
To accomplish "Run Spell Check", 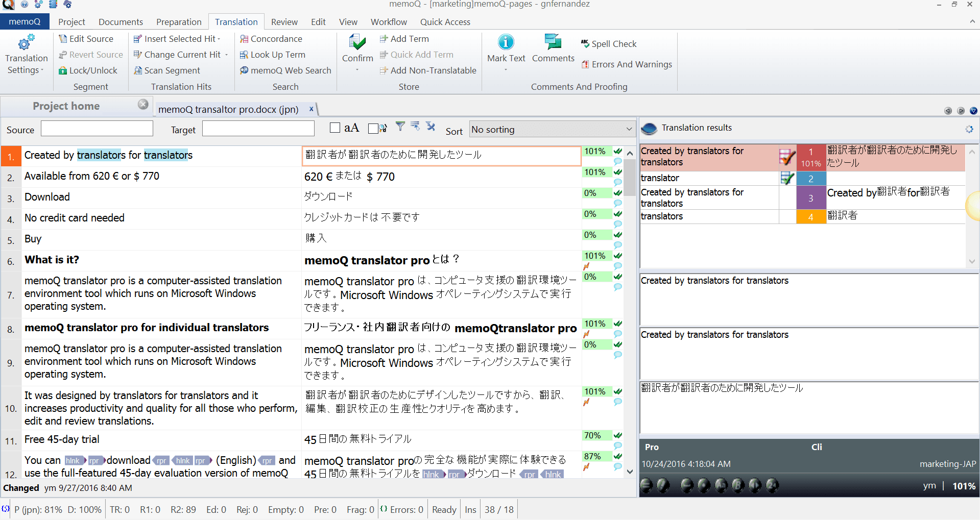I will point(608,44).
